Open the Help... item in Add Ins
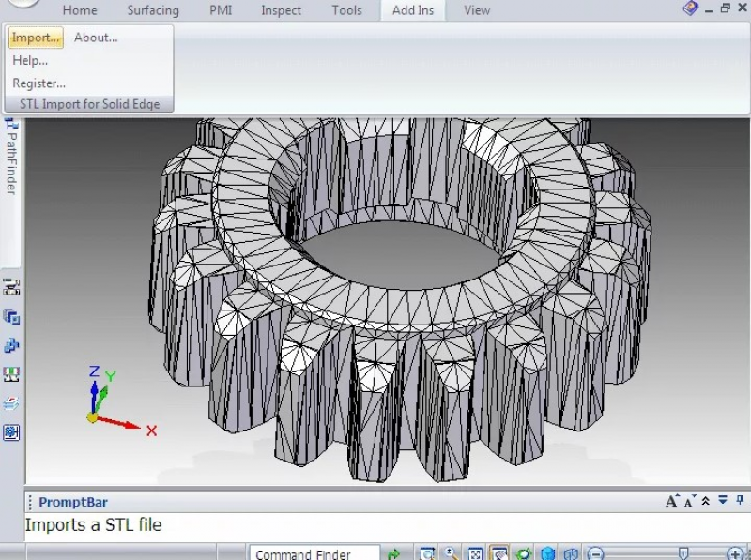Viewport: 751px width, 560px height. [x=30, y=60]
